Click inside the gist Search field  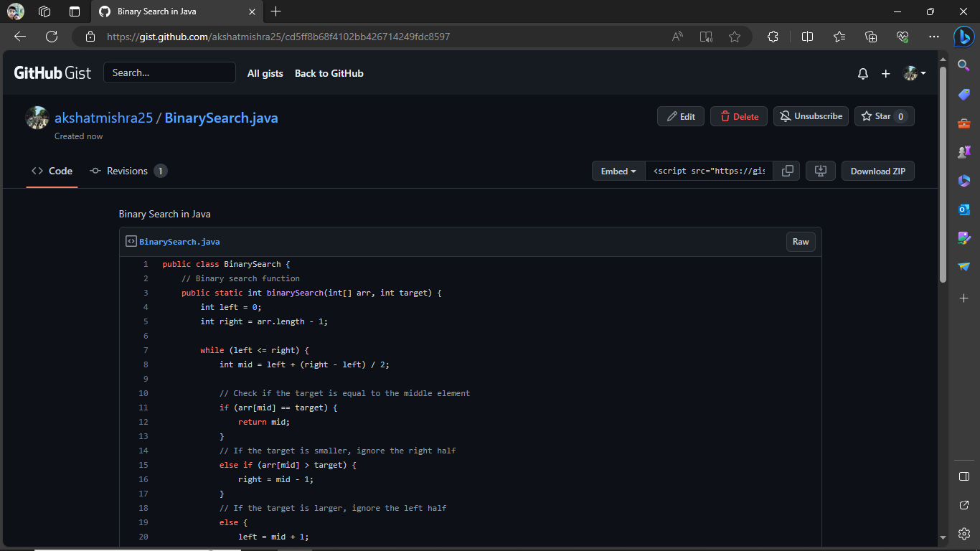click(x=169, y=72)
